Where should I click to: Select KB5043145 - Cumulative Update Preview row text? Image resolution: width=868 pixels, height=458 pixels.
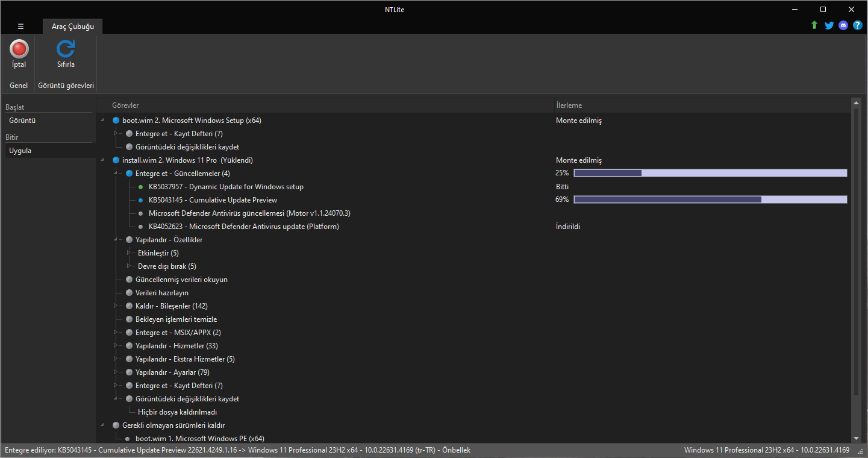coord(213,200)
